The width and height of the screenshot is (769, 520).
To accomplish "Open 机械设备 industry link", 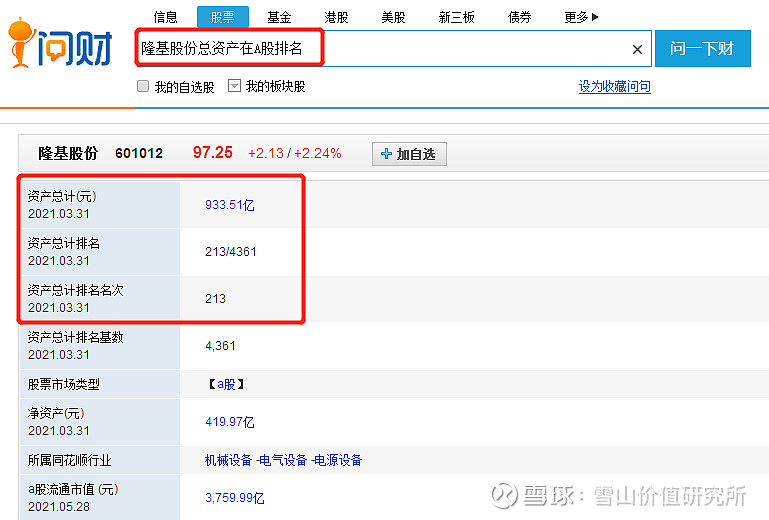I will (x=228, y=460).
